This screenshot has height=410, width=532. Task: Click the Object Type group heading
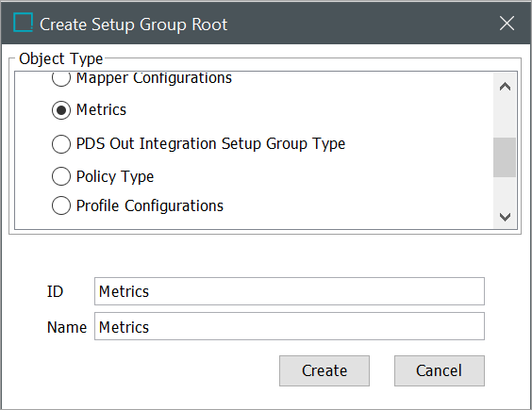click(61, 58)
